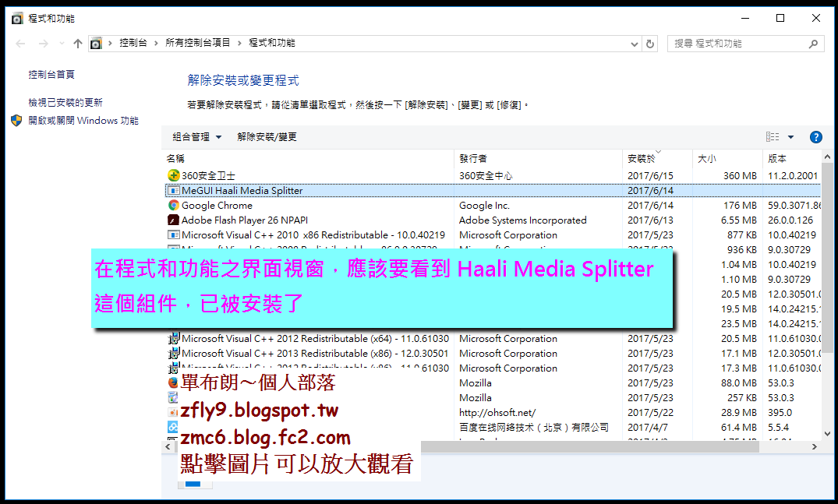Select Visual C++ 2013 Redistributable (x86) entry
The width and height of the screenshot is (838, 504).
[x=315, y=354]
